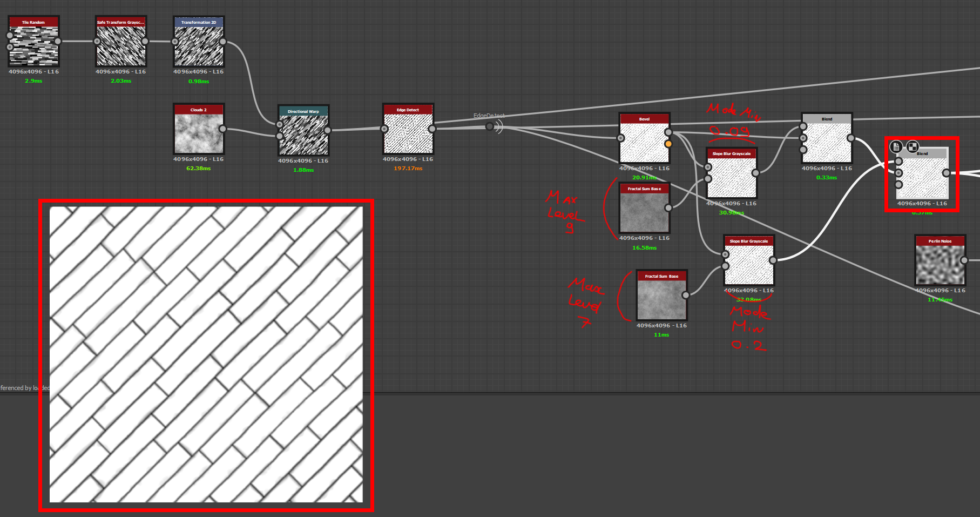This screenshot has width=980, height=517.
Task: Select the Fractal Sum Base node timed 11ms
Action: click(x=662, y=296)
